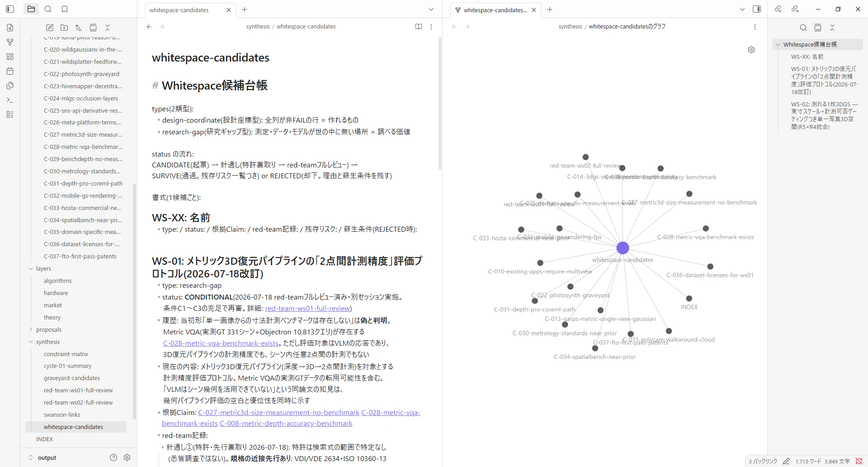868x467 pixels.
Task: Change the file explorer sort order
Action: click(79, 28)
